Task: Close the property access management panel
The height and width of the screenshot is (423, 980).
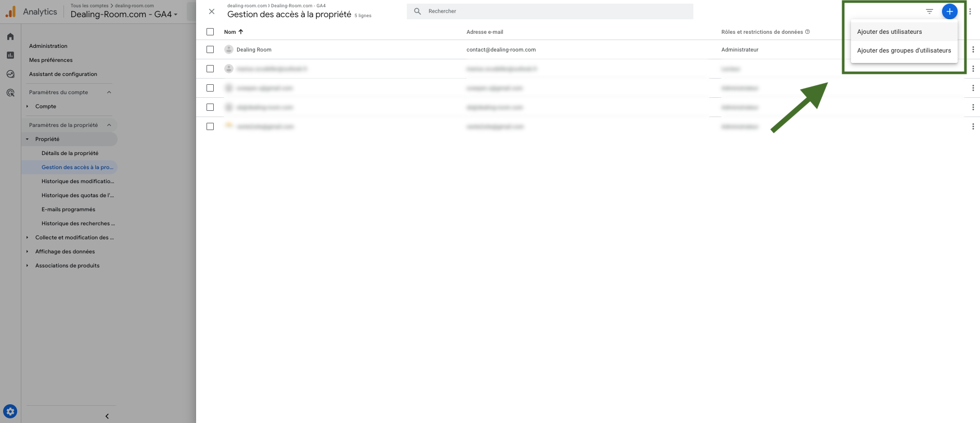Action: tap(212, 11)
